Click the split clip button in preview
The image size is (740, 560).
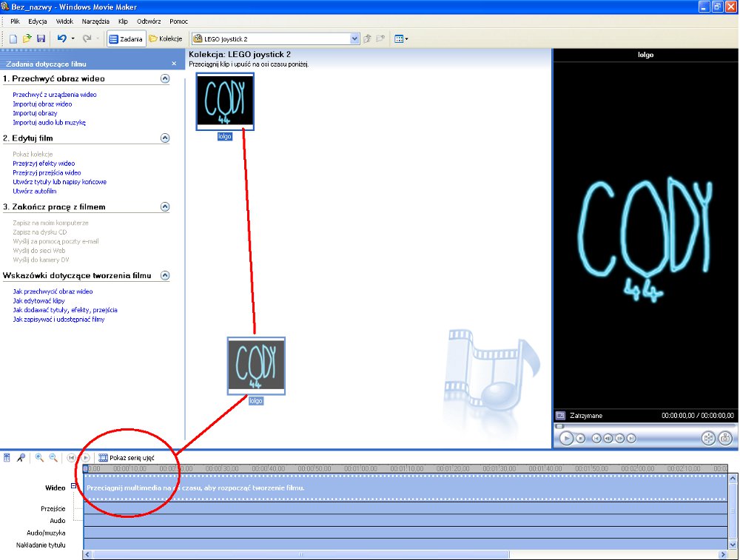[x=708, y=438]
